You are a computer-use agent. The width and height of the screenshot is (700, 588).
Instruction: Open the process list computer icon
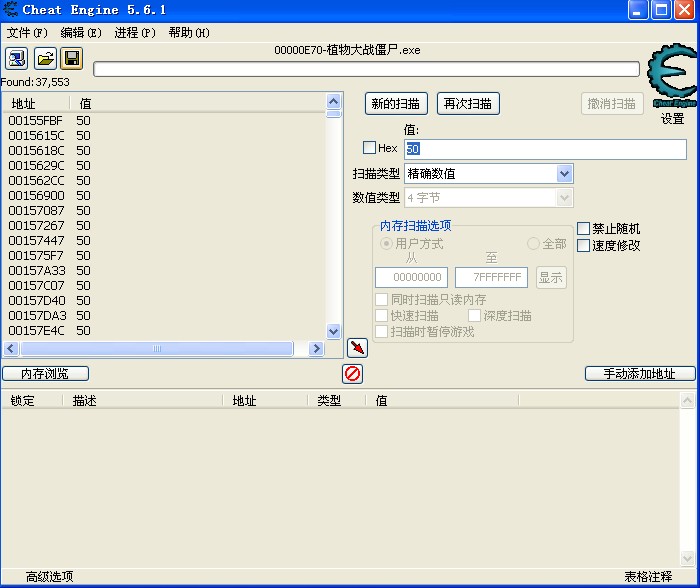[17, 58]
